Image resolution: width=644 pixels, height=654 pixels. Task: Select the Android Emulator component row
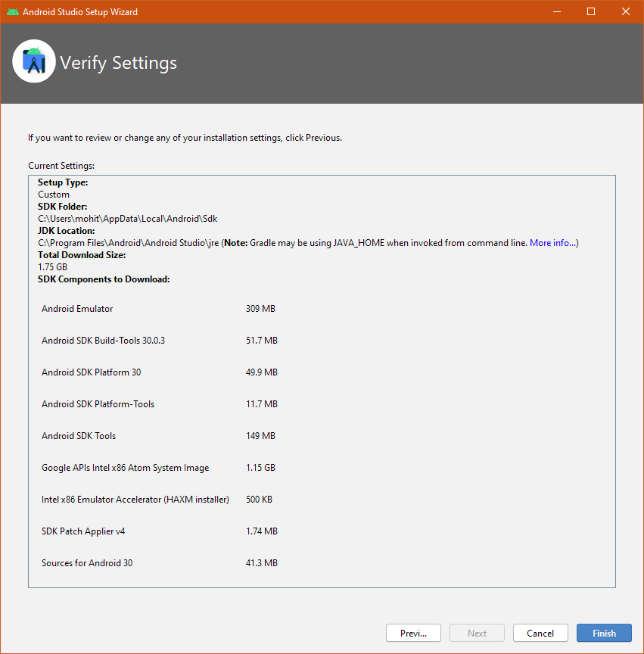[x=77, y=309]
